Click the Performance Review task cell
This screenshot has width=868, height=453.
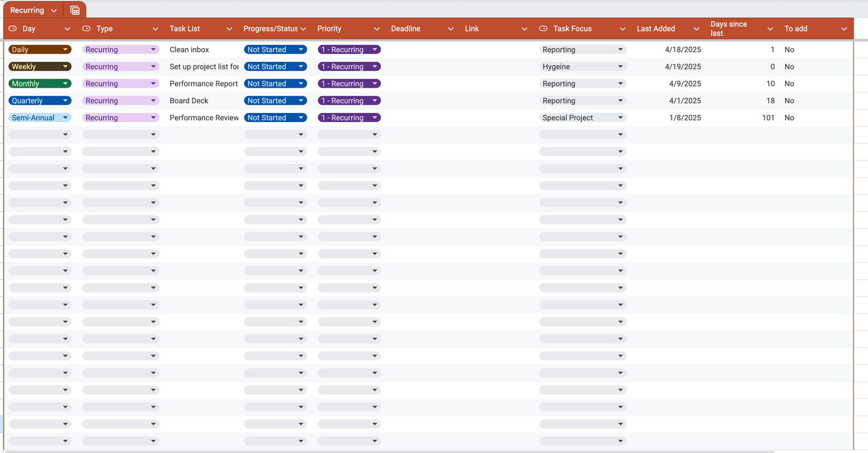(204, 117)
